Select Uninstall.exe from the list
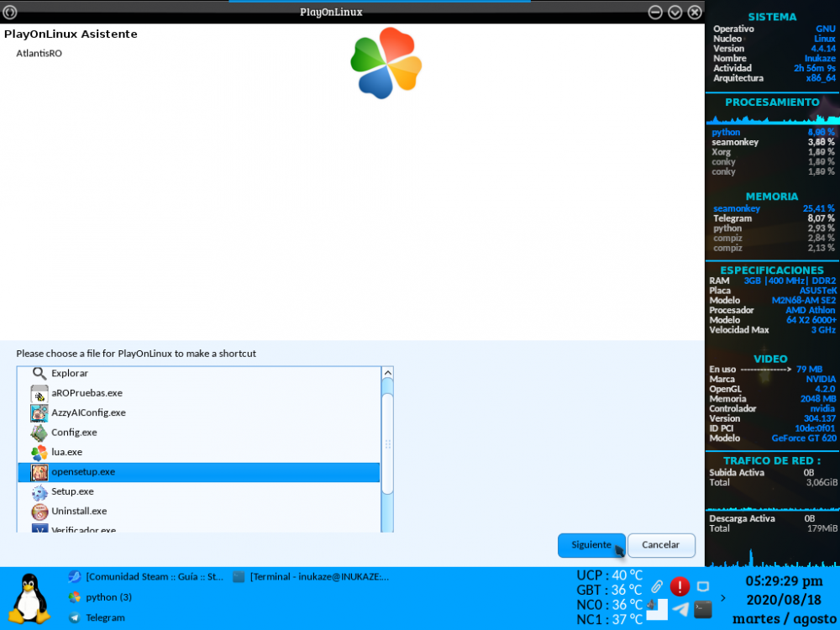This screenshot has height=630, width=840. (x=78, y=511)
